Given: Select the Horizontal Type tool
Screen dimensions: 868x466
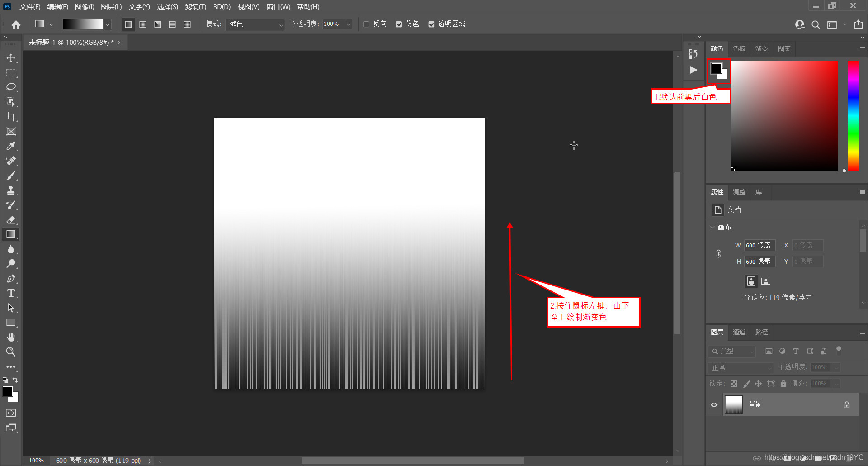Looking at the screenshot, I should click(x=11, y=293).
